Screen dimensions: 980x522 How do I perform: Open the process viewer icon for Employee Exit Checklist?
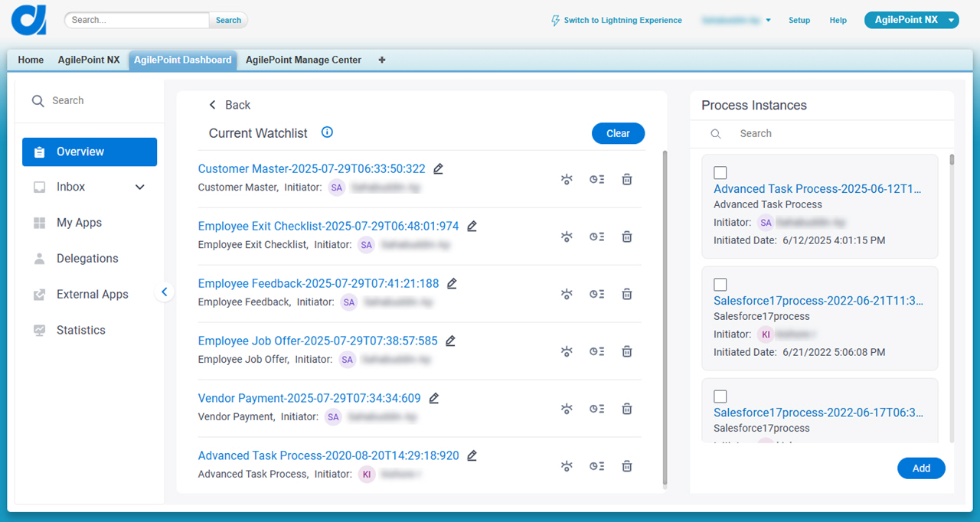[567, 237]
